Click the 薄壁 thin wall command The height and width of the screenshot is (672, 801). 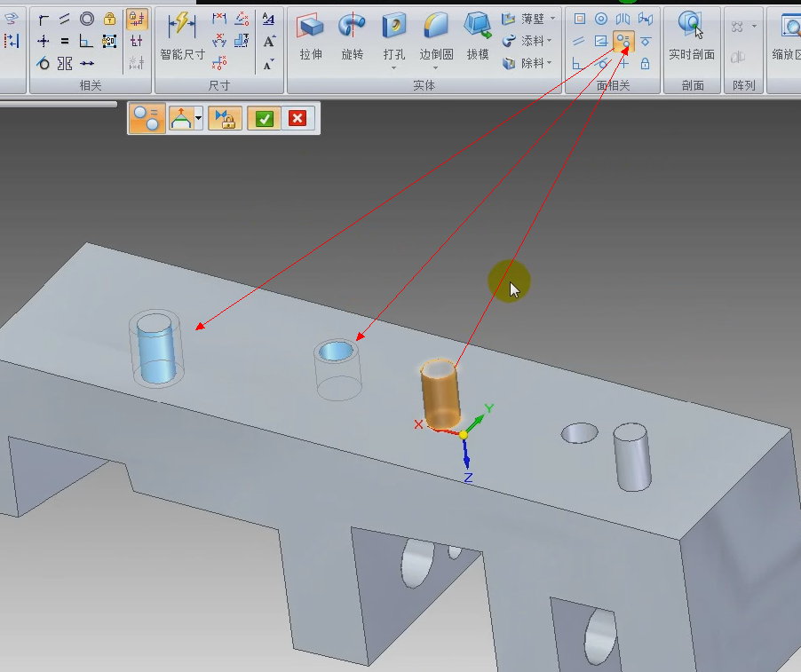tap(523, 19)
